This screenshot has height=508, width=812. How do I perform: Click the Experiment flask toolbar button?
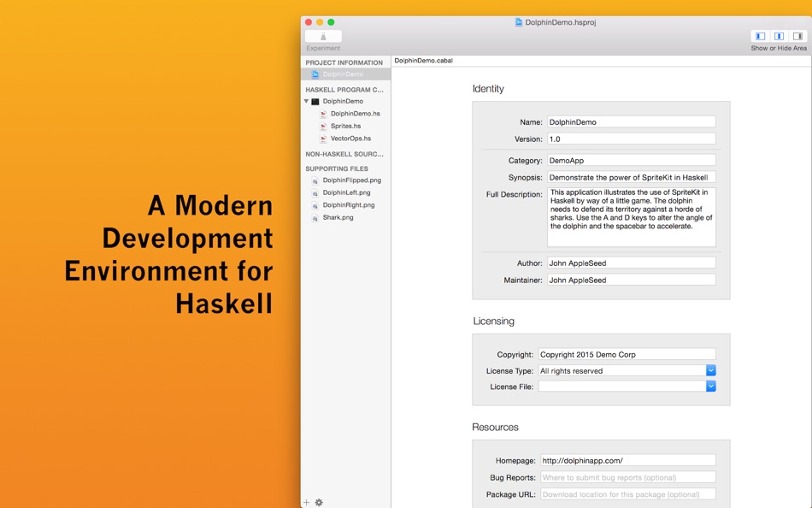coord(323,36)
